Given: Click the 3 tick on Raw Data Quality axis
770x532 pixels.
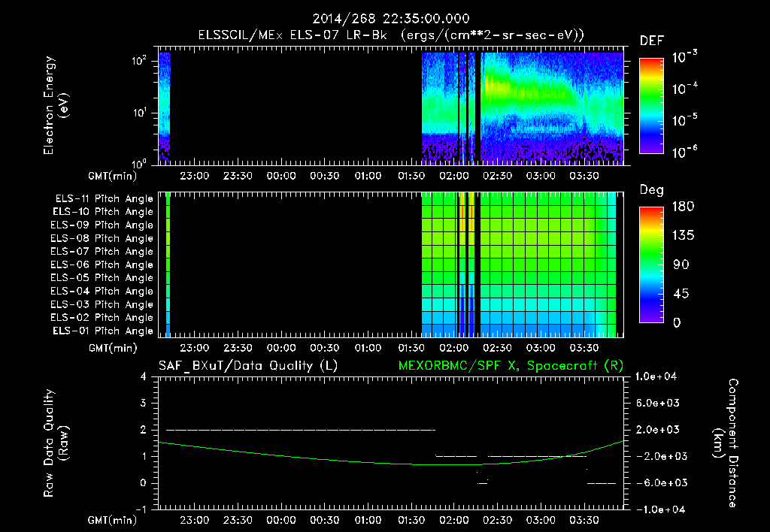Looking at the screenshot, I should (143, 403).
